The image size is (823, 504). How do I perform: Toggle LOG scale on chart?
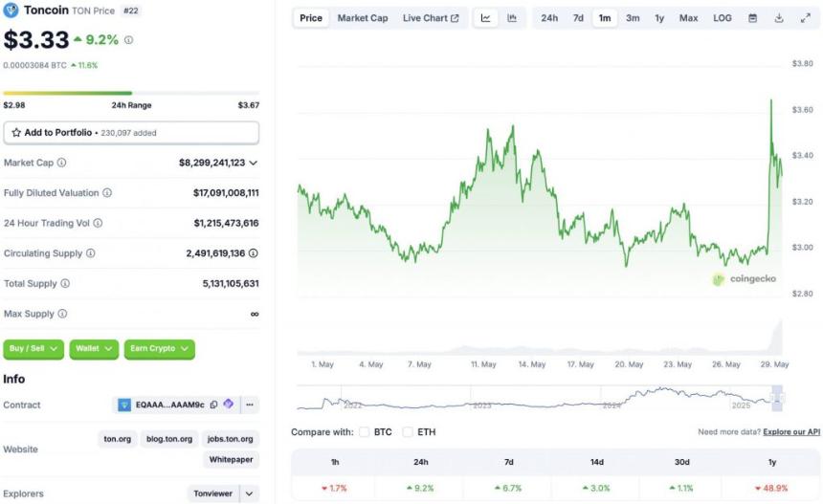[723, 18]
